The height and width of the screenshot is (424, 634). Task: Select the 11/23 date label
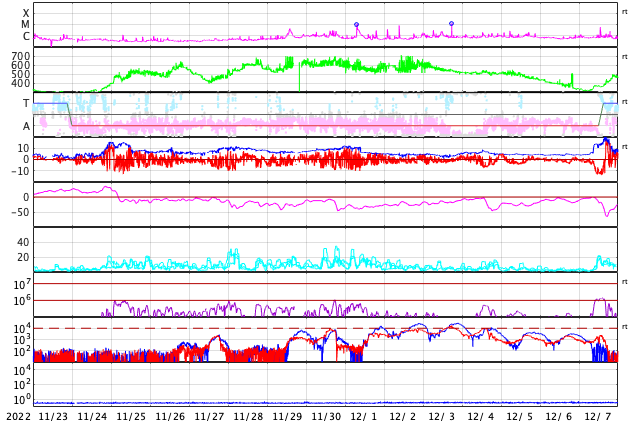(53, 417)
